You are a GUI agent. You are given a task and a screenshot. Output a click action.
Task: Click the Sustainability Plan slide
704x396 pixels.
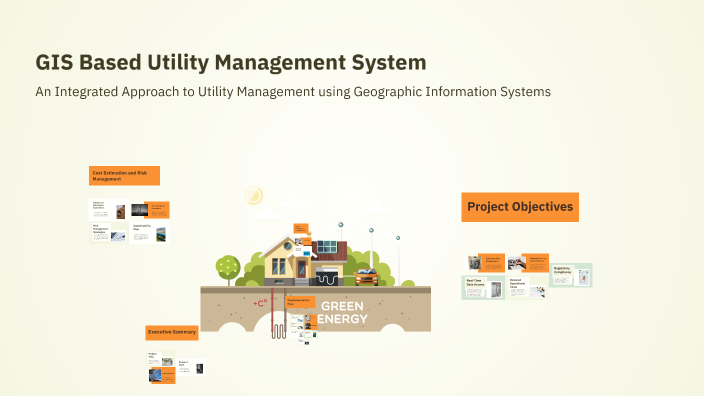[150, 233]
